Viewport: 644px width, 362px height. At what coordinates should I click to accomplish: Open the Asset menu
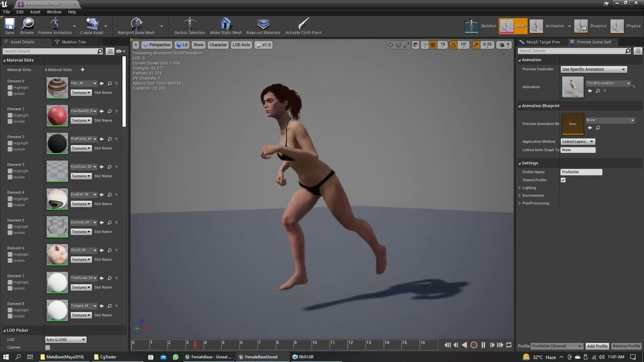35,12
